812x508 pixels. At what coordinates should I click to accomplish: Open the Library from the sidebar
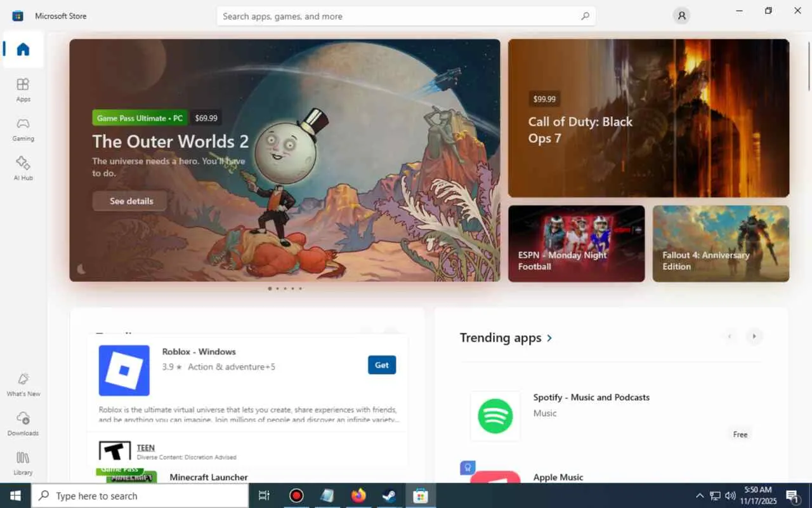coord(23,463)
